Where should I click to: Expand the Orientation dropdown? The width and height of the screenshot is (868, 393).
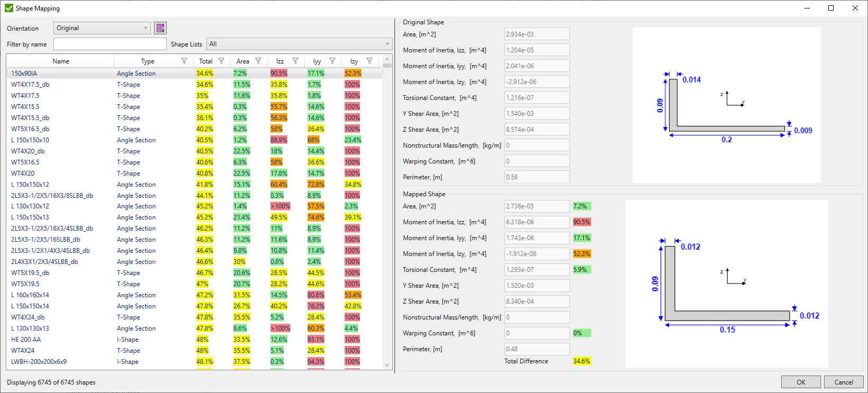coord(102,28)
